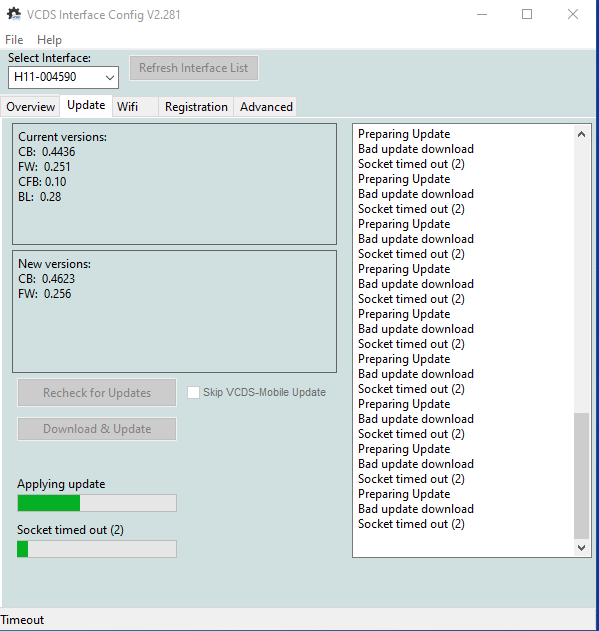Open the File menu
This screenshot has height=631, width=599.
click(14, 40)
